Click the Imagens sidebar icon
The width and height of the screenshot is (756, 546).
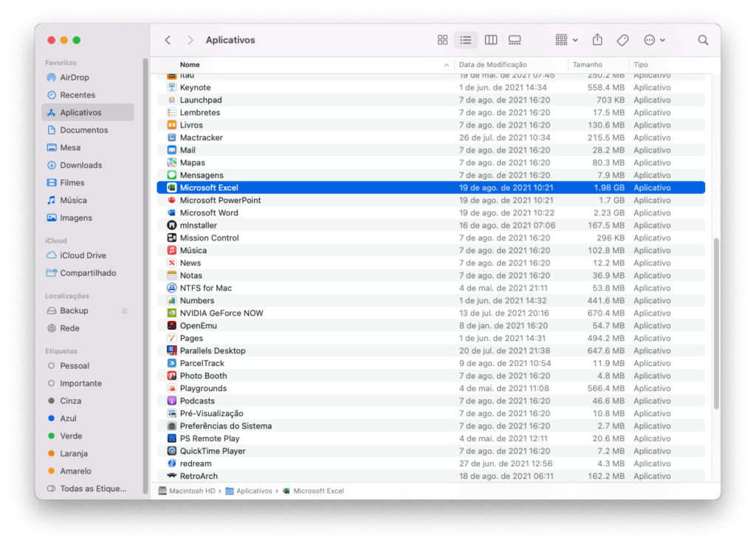tap(52, 218)
